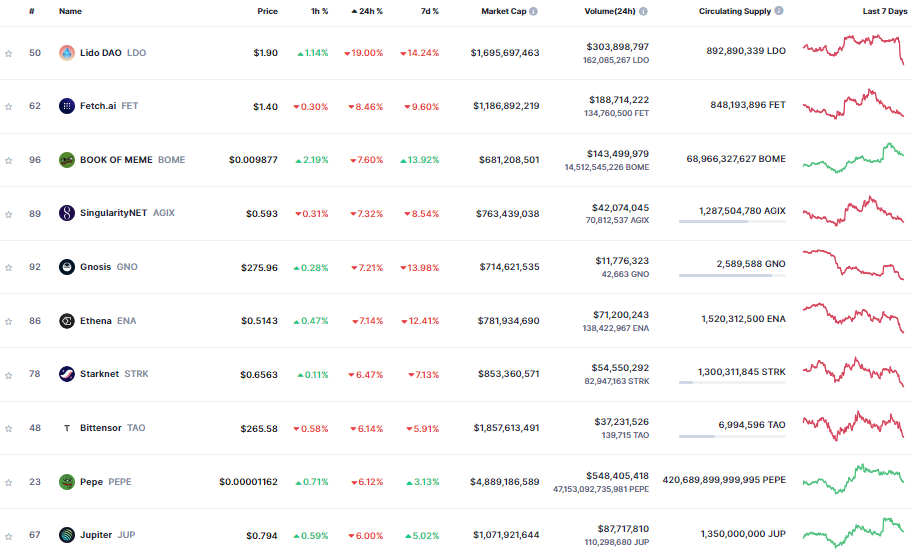Open Gnosis 7-day sparkline chart
Image resolution: width=915 pixels, height=554 pixels.
853,264
